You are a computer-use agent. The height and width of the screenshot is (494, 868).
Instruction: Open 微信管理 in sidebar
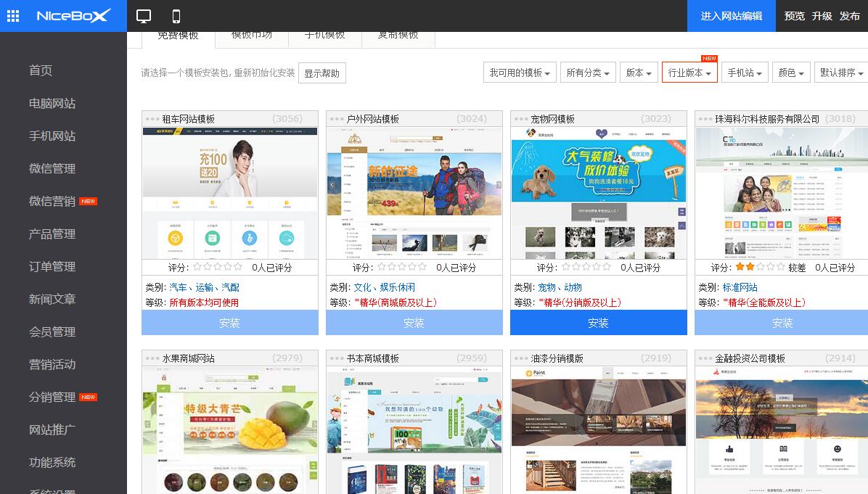pos(52,169)
